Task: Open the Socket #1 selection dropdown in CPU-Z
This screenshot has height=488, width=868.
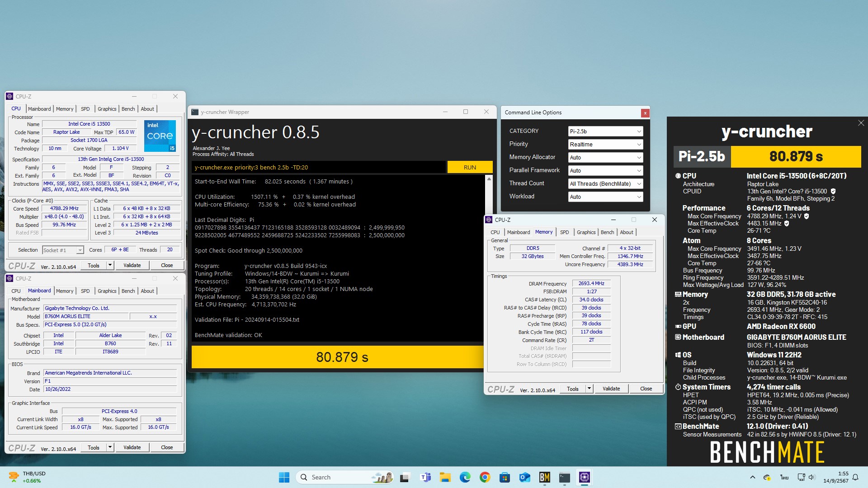Action: tap(63, 250)
